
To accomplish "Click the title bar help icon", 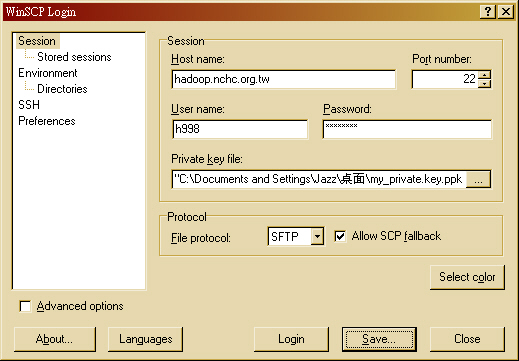I will click(x=488, y=12).
